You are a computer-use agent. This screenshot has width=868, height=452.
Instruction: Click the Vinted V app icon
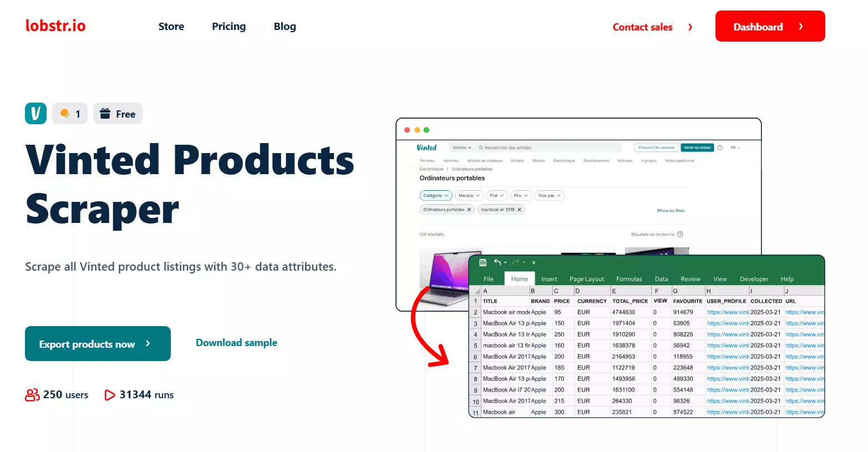pyautogui.click(x=35, y=114)
